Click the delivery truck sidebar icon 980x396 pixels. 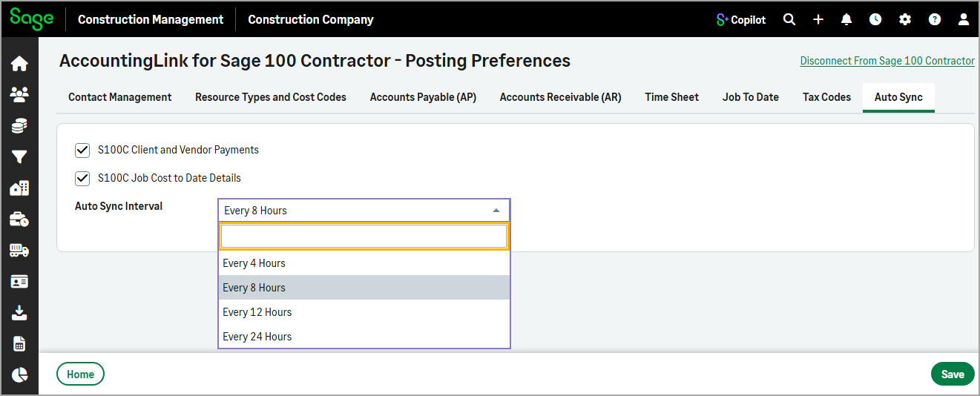[x=19, y=251]
